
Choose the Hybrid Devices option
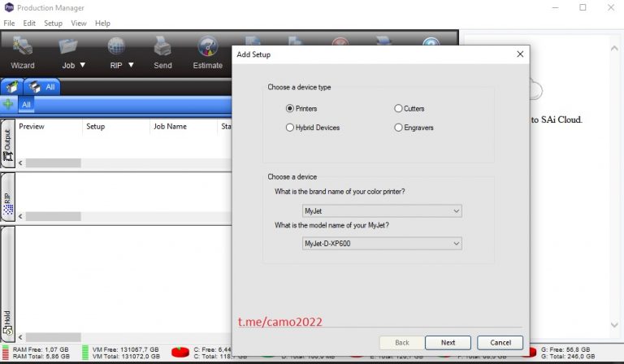pos(290,128)
